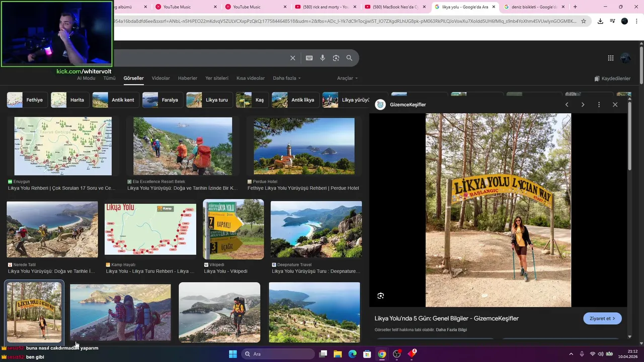Select the Görseller tab

[133, 78]
